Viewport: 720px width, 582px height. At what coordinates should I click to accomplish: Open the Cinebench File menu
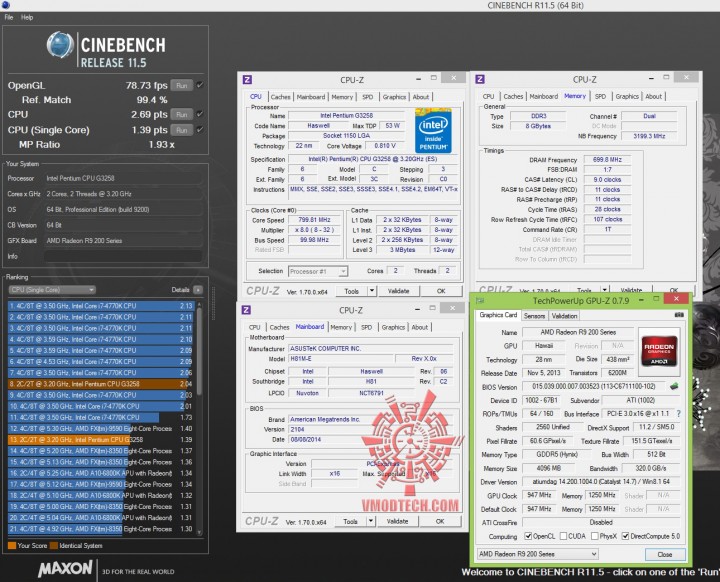click(9, 17)
